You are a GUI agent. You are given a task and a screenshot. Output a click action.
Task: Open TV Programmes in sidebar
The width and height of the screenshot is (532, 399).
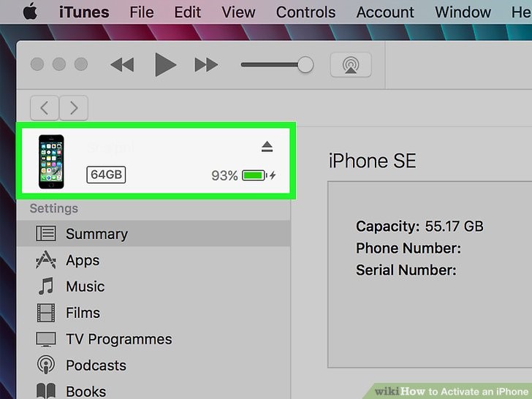click(153, 339)
